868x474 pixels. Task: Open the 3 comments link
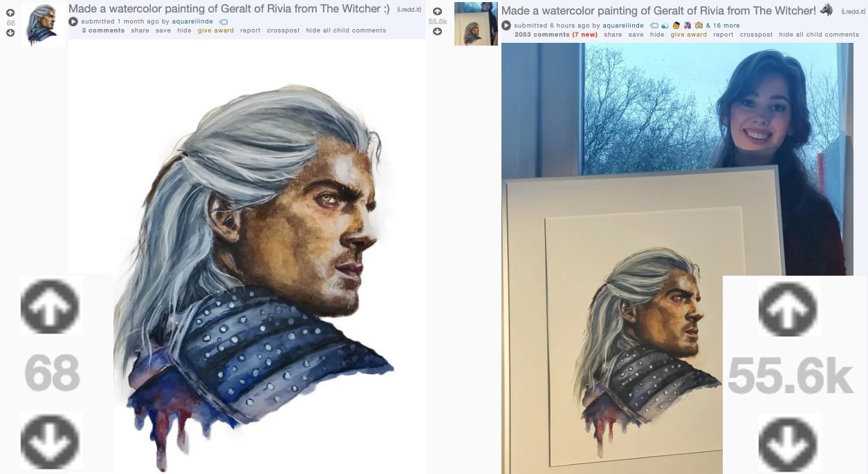pos(103,30)
